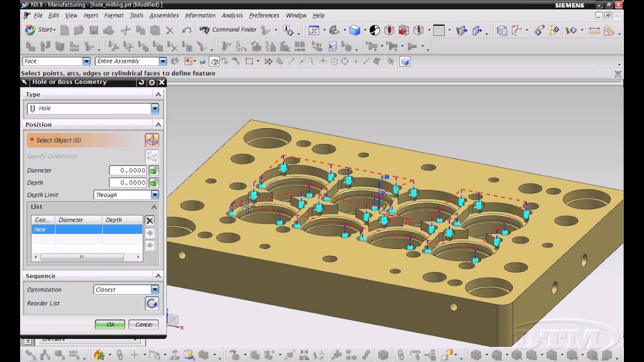Image resolution: width=644 pixels, height=362 pixels.
Task: Select the shaded blue cube rendering icon
Action: click(355, 30)
